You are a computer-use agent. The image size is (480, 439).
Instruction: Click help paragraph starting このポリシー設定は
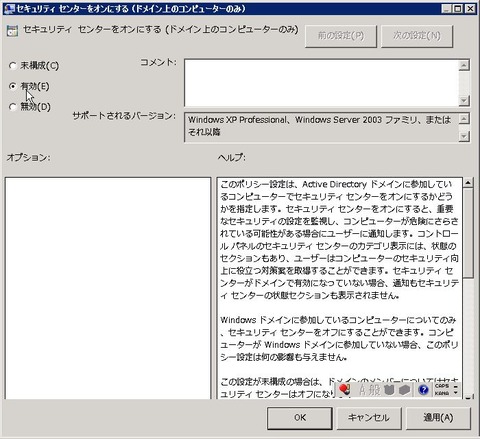(x=339, y=239)
